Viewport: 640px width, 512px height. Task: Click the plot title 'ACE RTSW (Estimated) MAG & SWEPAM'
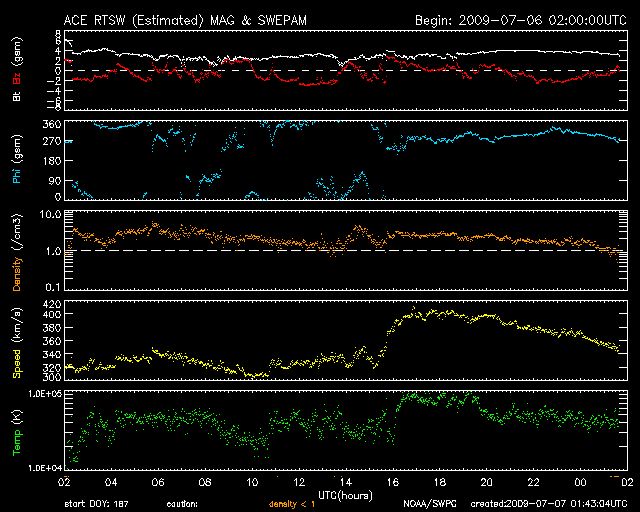[x=185, y=20]
